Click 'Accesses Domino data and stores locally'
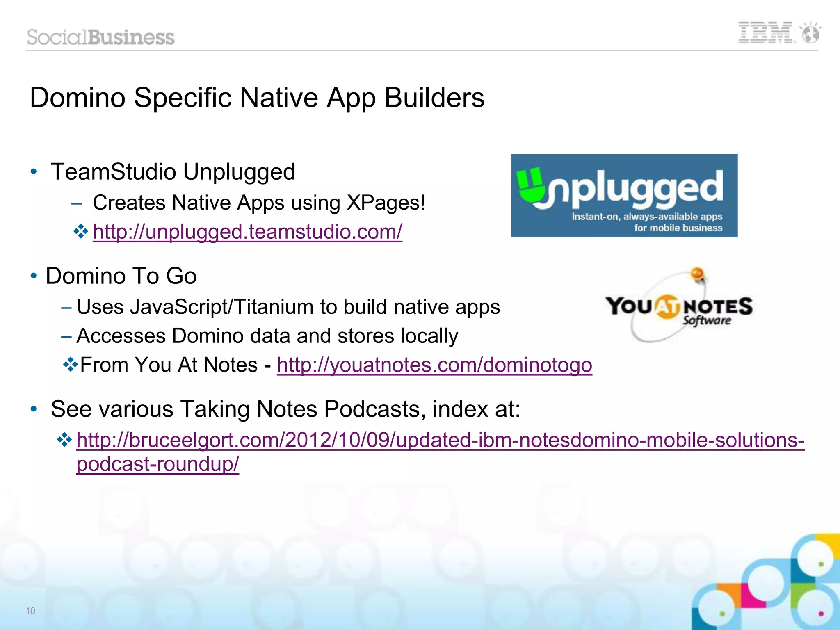Viewport: 840px width, 630px height. (x=267, y=336)
